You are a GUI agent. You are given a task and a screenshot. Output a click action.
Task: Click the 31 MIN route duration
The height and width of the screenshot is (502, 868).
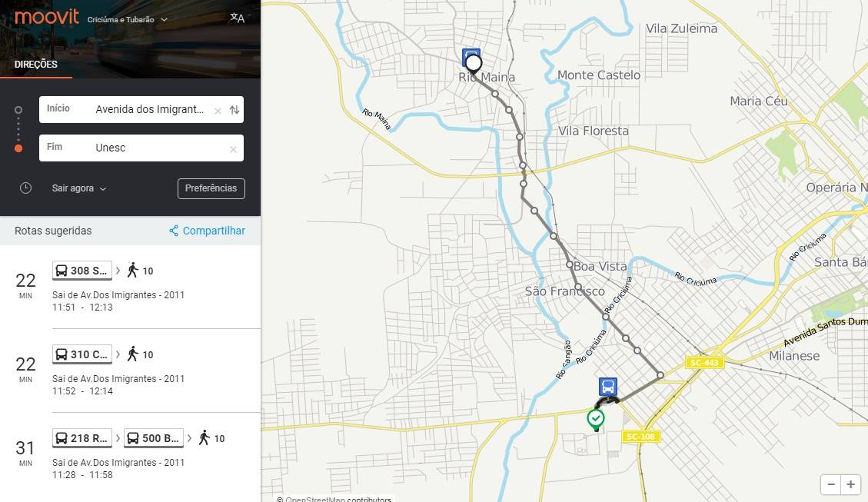(x=25, y=453)
